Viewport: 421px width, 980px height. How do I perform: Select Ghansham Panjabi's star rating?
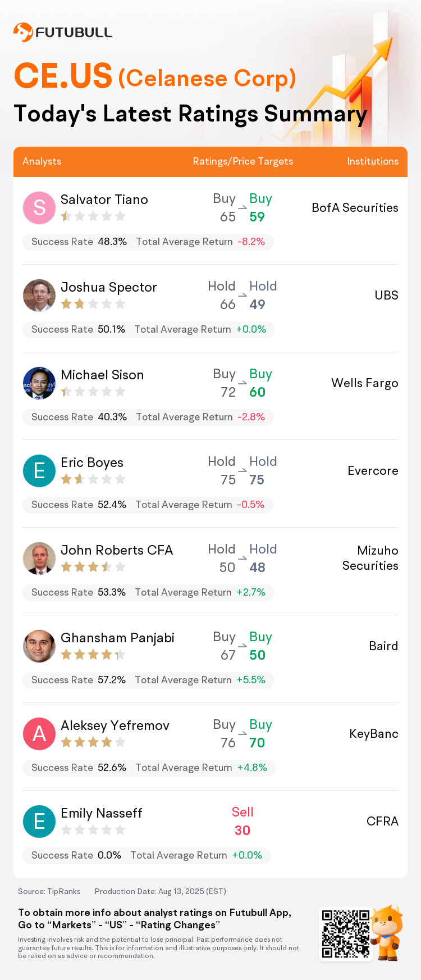click(93, 655)
